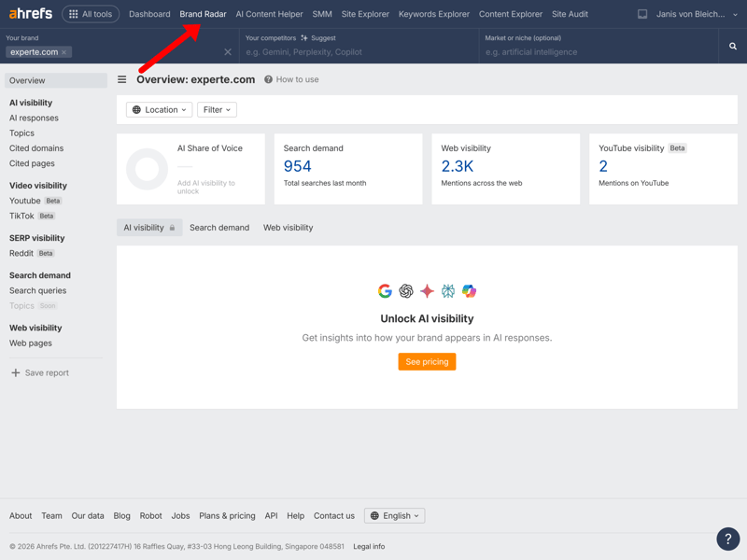Click the Copilot platform icon
The height and width of the screenshot is (560, 747).
tap(469, 291)
